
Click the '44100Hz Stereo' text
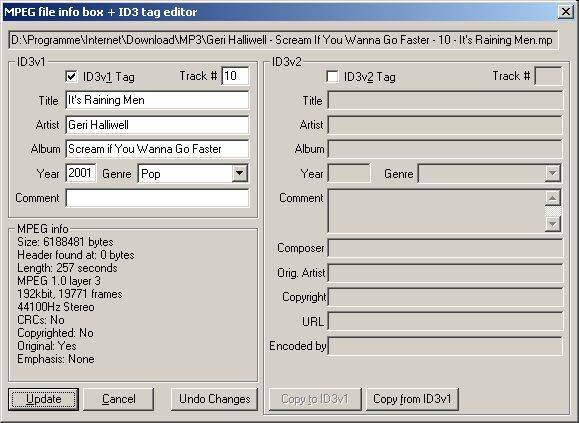click(56, 307)
